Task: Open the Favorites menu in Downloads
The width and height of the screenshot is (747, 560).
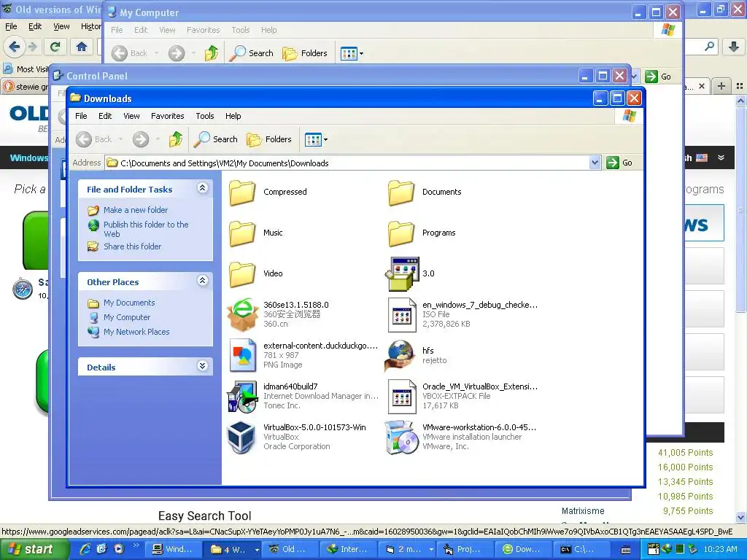Action: click(x=167, y=116)
